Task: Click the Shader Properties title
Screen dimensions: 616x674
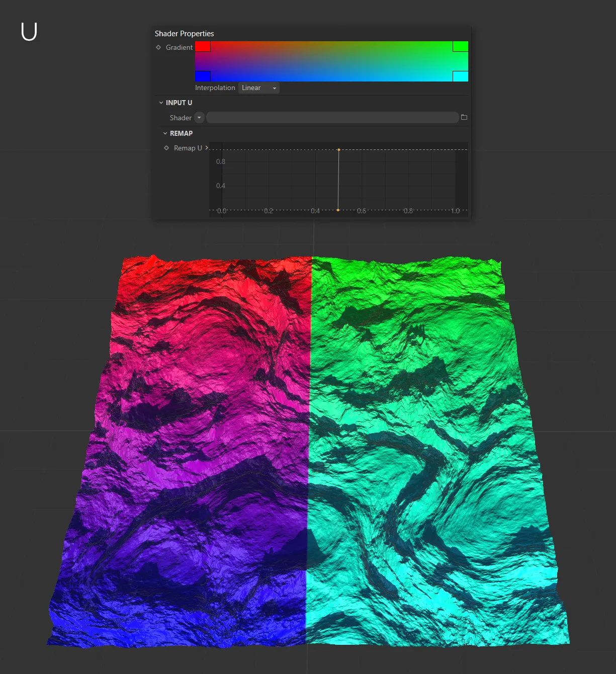Action: [x=184, y=34]
